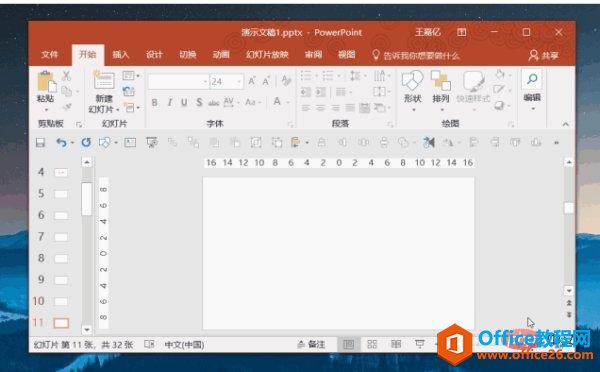Screen dimensions: 600x372
Task: Click the Paste (粘贴) clipboard icon
Action: (x=46, y=82)
